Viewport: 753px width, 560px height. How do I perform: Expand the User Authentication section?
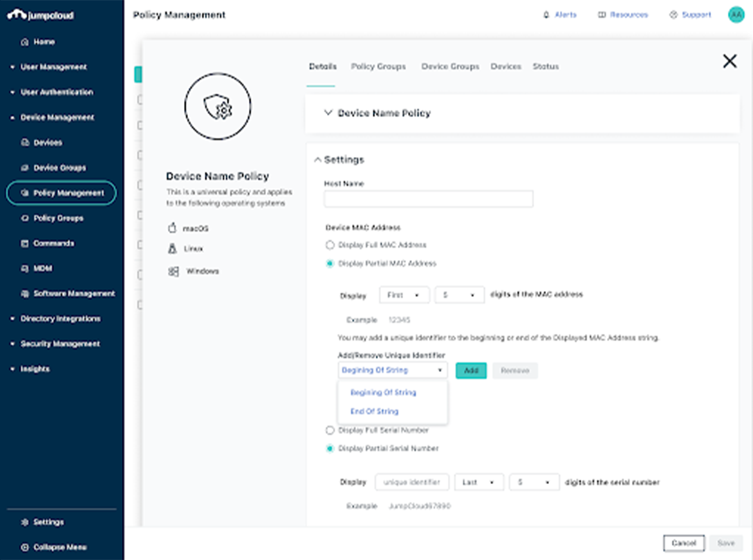click(x=12, y=92)
